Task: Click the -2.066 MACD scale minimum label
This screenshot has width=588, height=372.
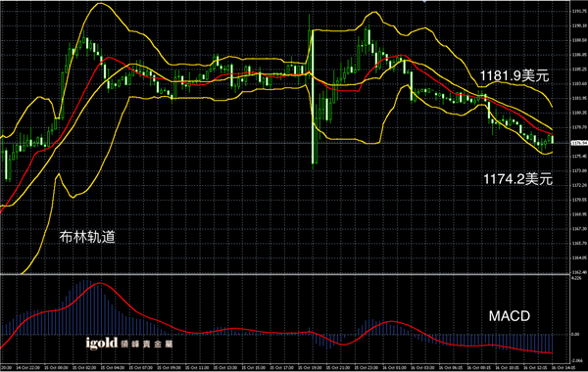Action: tap(577, 360)
